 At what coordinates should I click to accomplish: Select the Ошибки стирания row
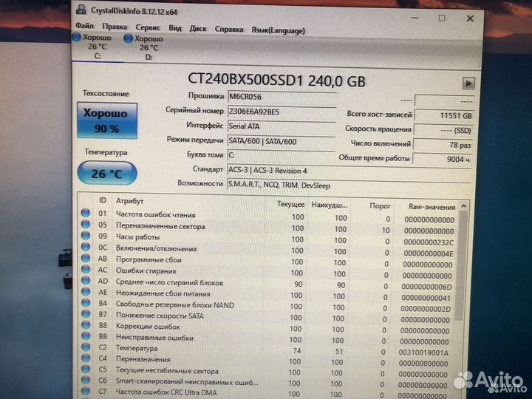point(268,273)
